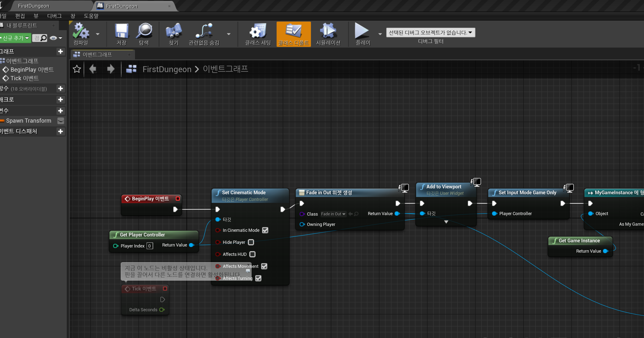Toggle 관련없음 숨김 (hide unrelated nodes)
The height and width of the screenshot is (338, 644).
203,34
